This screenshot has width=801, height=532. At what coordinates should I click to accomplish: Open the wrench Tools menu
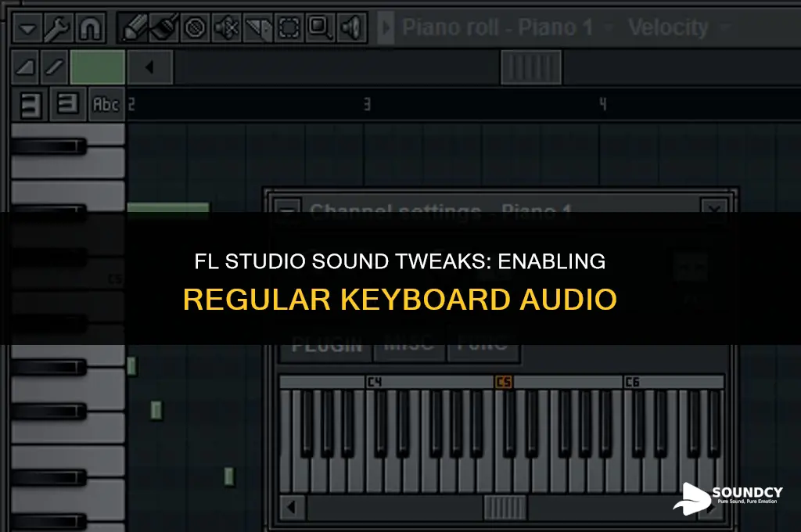pyautogui.click(x=58, y=27)
